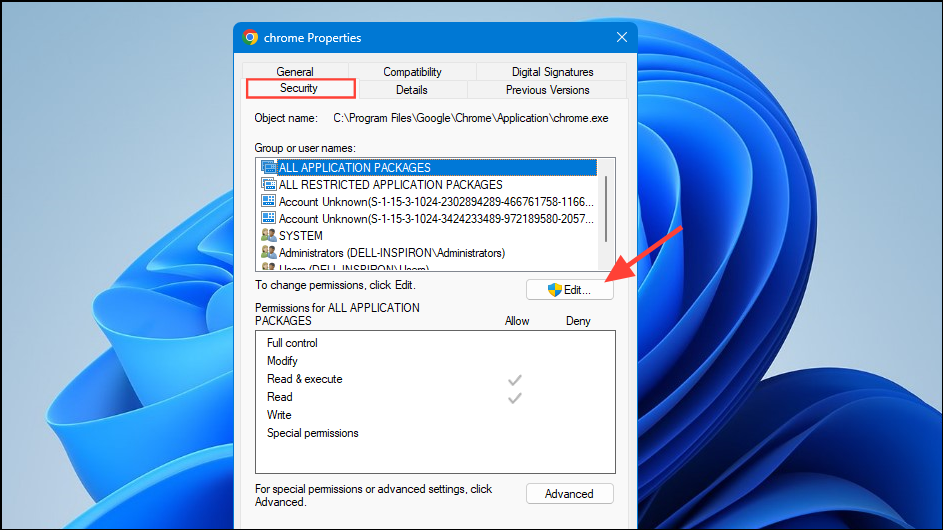The height and width of the screenshot is (530, 943).
Task: Click the icon of Account Unknown ending 972189580-2057
Action: pyautogui.click(x=268, y=218)
